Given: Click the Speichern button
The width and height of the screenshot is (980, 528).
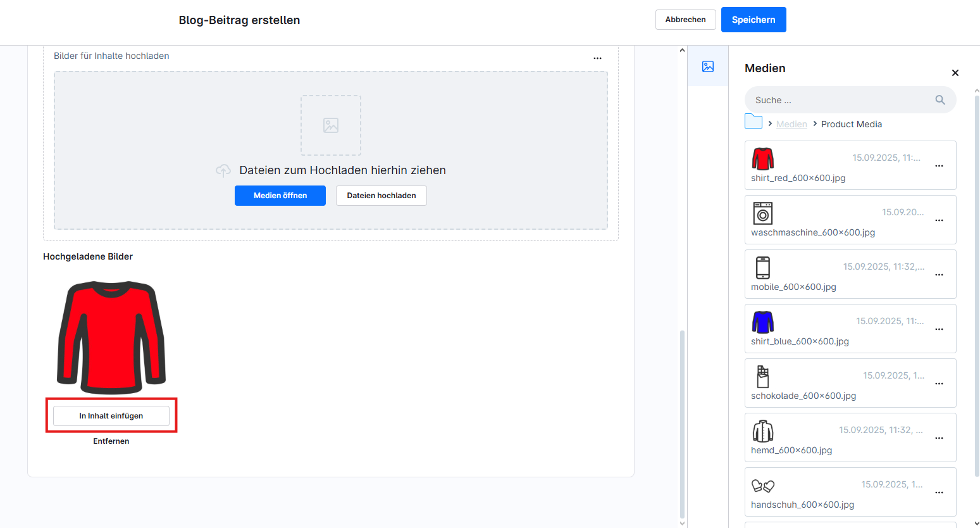Looking at the screenshot, I should 753,20.
